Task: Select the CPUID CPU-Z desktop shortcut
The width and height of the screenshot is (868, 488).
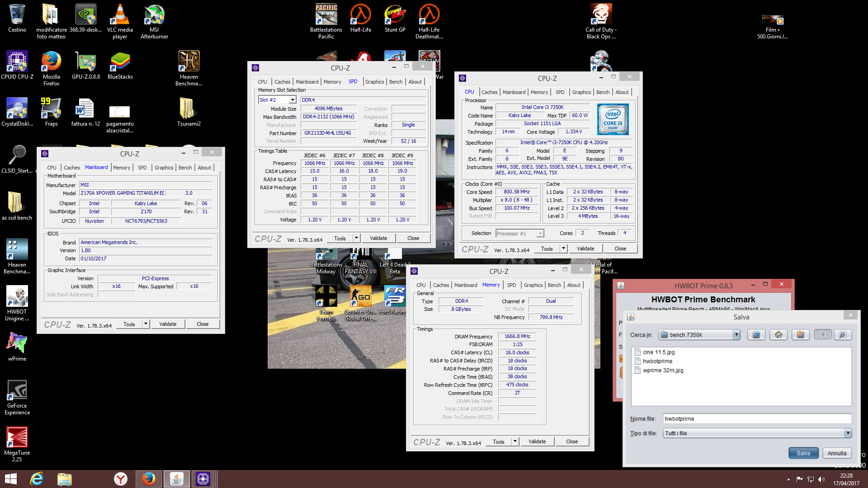Action: point(17,66)
